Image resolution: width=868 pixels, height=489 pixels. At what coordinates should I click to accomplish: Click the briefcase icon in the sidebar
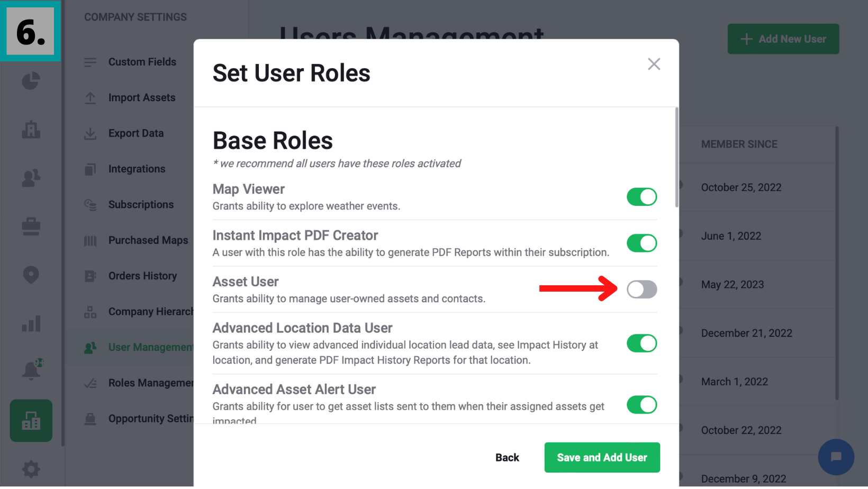point(31,227)
